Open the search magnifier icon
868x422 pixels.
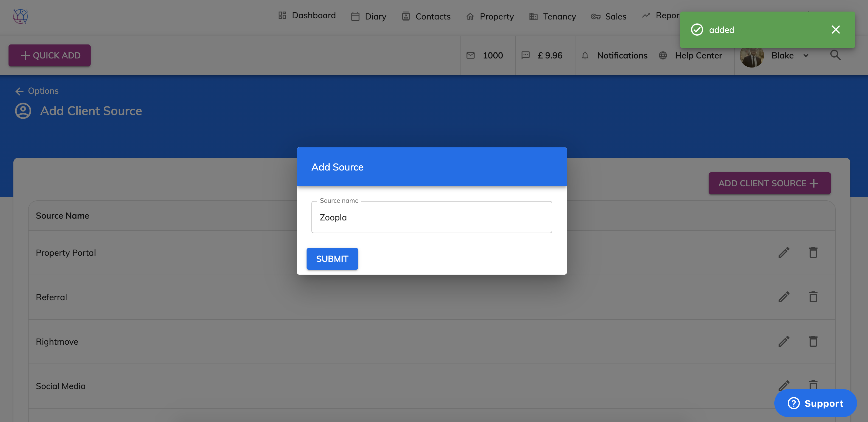835,55
